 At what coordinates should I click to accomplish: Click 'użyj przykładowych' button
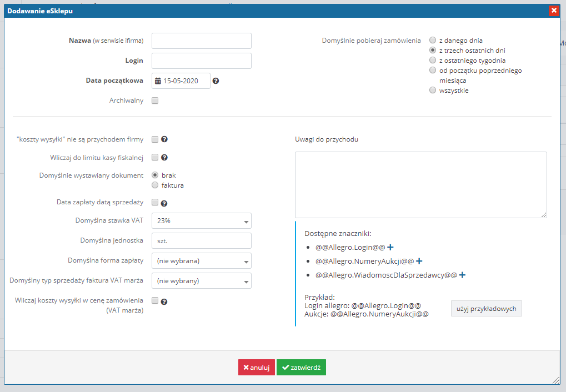tap(486, 309)
